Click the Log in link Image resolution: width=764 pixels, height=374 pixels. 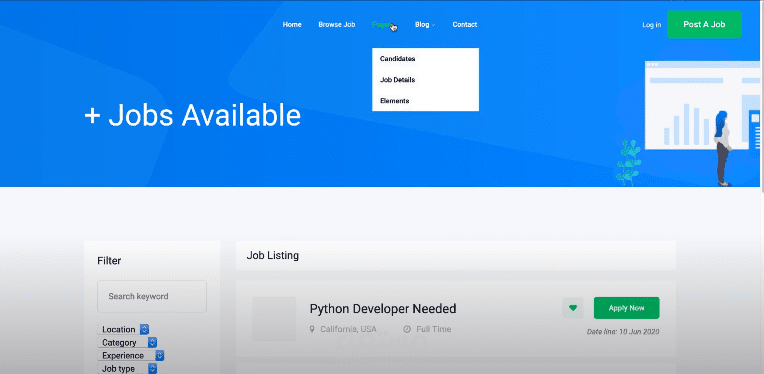click(x=651, y=25)
